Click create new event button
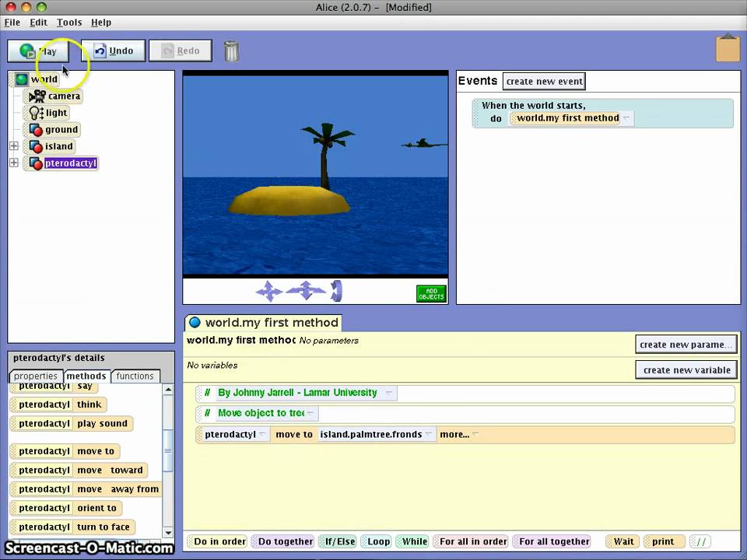747x560 pixels. click(544, 82)
